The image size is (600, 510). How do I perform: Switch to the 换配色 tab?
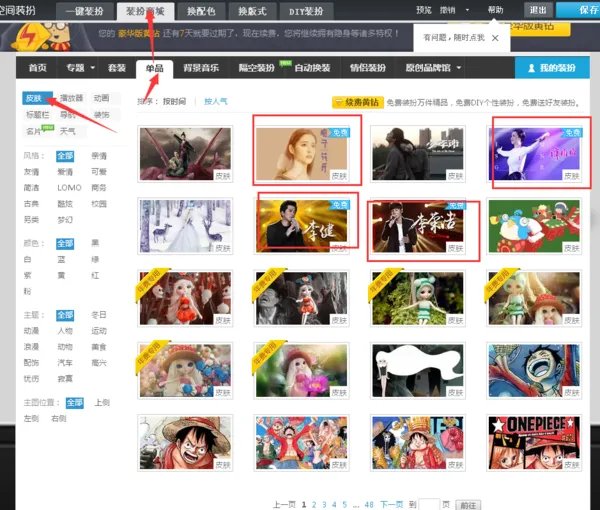coord(198,11)
